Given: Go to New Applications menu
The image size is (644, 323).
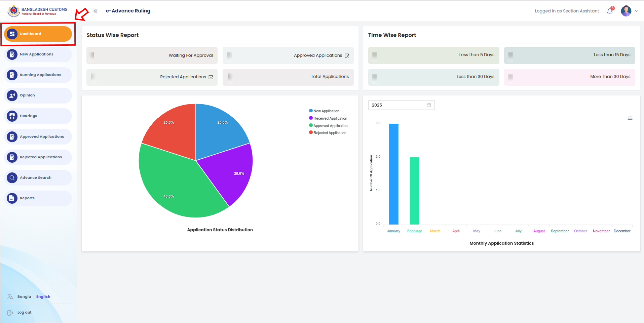Looking at the screenshot, I should [38, 54].
